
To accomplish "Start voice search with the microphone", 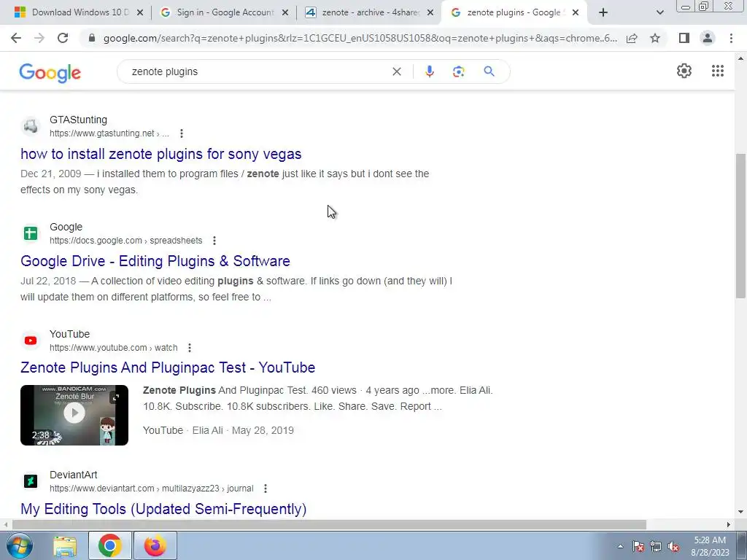I will pyautogui.click(x=429, y=71).
